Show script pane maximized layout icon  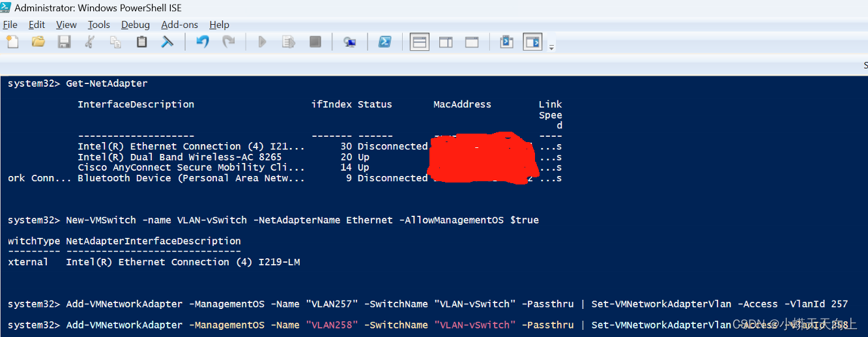click(472, 42)
